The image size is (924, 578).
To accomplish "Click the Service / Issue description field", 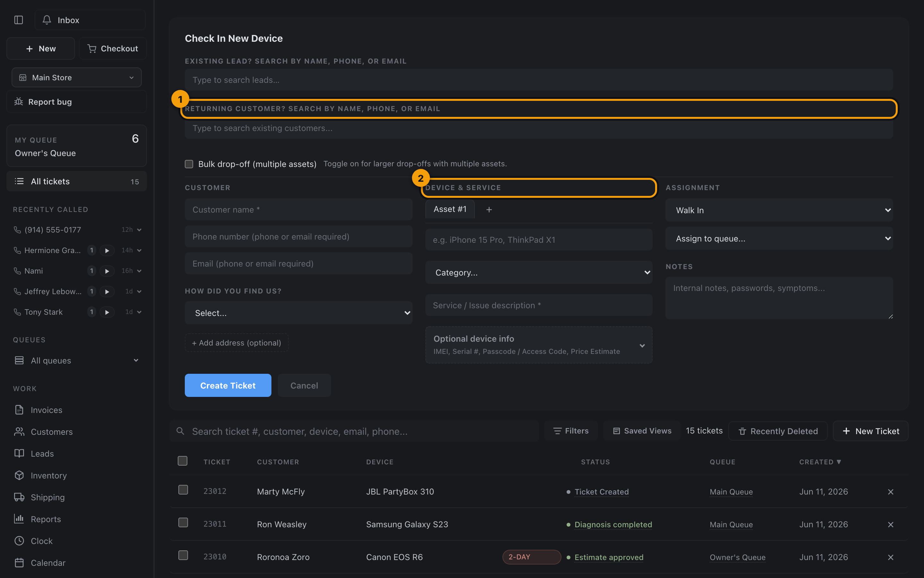I will pos(539,305).
